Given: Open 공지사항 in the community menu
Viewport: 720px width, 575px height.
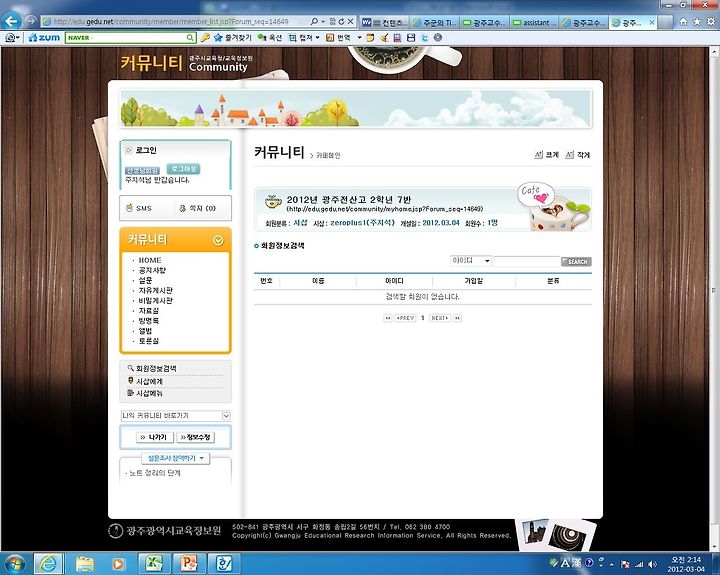Looking at the screenshot, I should (x=152, y=271).
